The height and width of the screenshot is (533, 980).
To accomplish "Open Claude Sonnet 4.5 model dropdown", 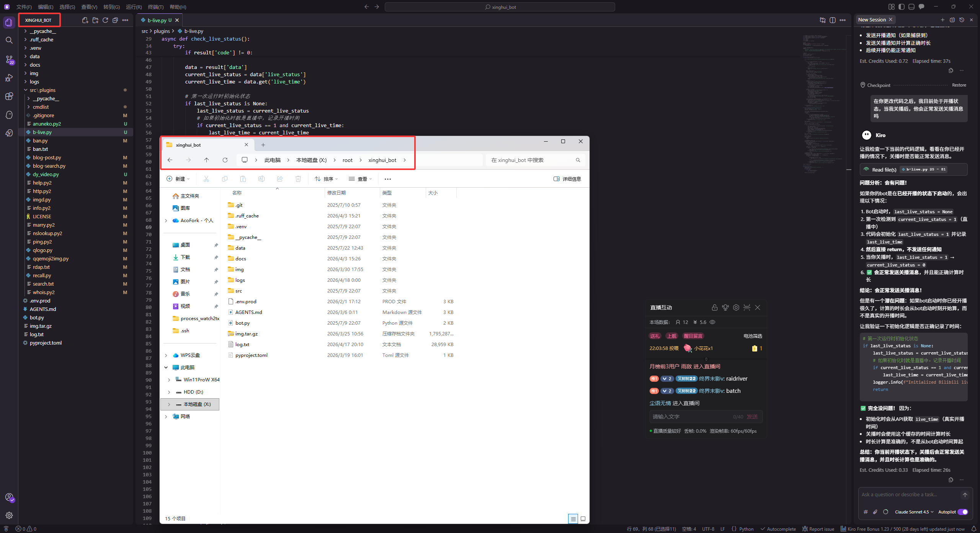I will click(914, 512).
